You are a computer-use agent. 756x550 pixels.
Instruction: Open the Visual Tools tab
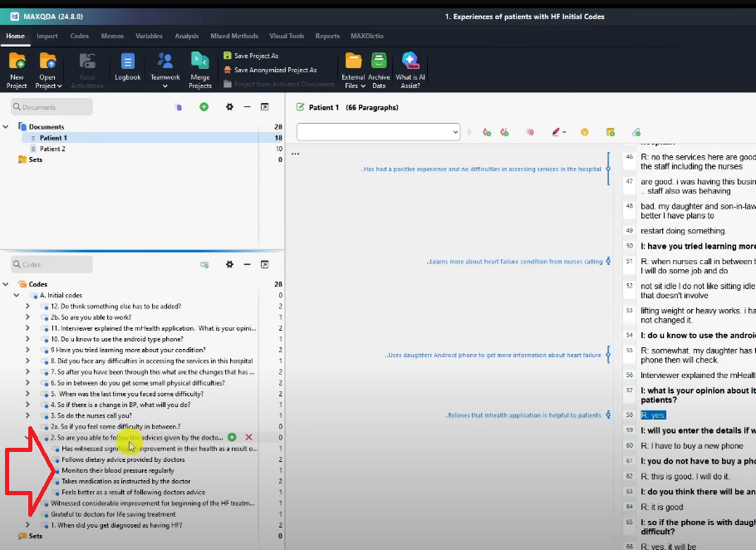[x=287, y=37]
